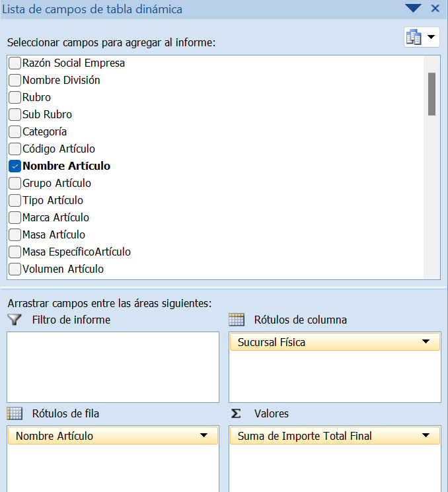Image resolution: width=448 pixels, height=492 pixels.
Task: Click the Rótulos de fila grid icon
Action: pyautogui.click(x=15, y=413)
